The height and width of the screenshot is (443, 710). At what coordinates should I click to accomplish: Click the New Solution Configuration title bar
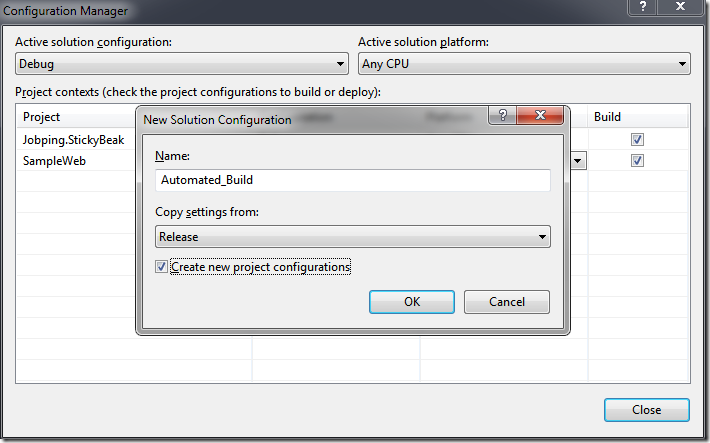[300, 119]
